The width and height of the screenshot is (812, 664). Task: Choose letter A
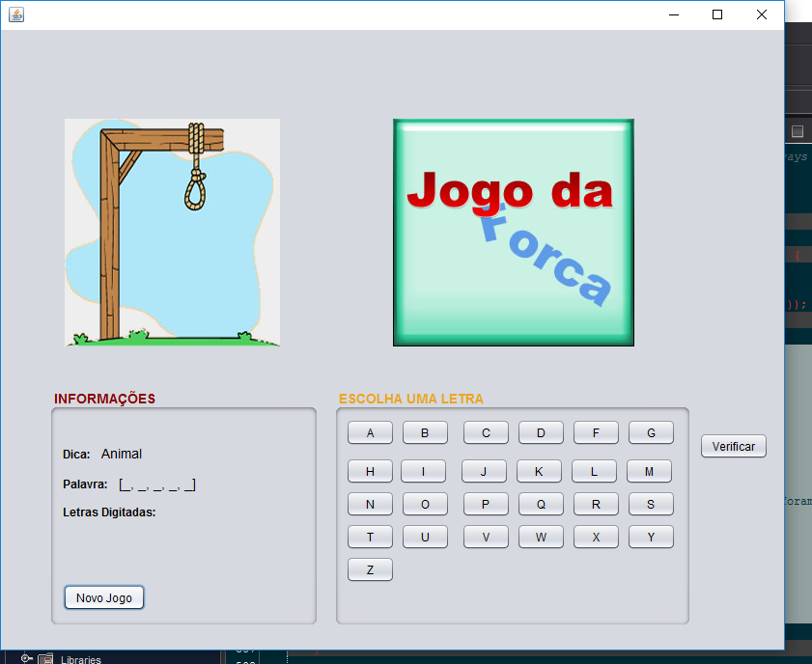click(x=370, y=432)
